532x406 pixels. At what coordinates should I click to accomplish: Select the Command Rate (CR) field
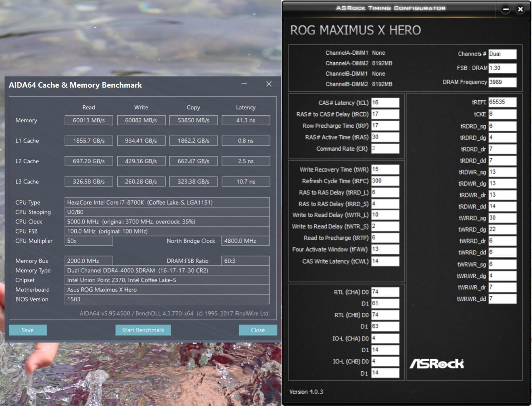point(385,149)
